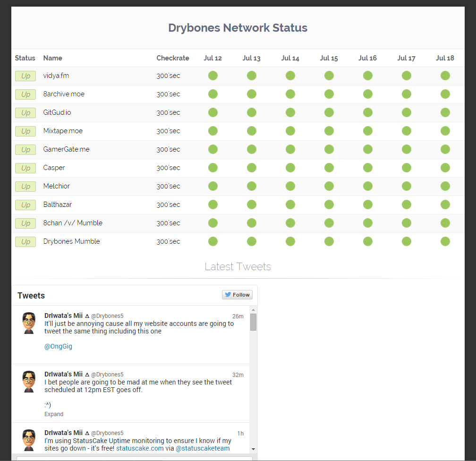
Task: Open the 8archive.moe service name
Action: click(64, 94)
